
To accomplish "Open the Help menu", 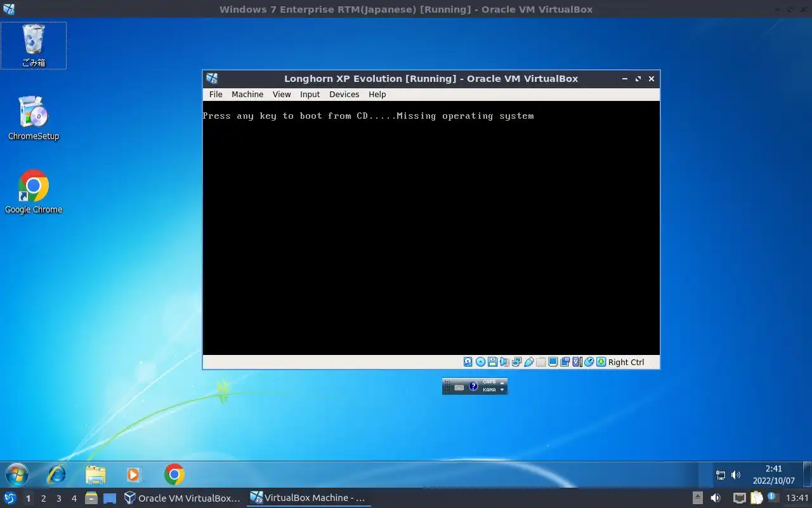I will pyautogui.click(x=377, y=94).
